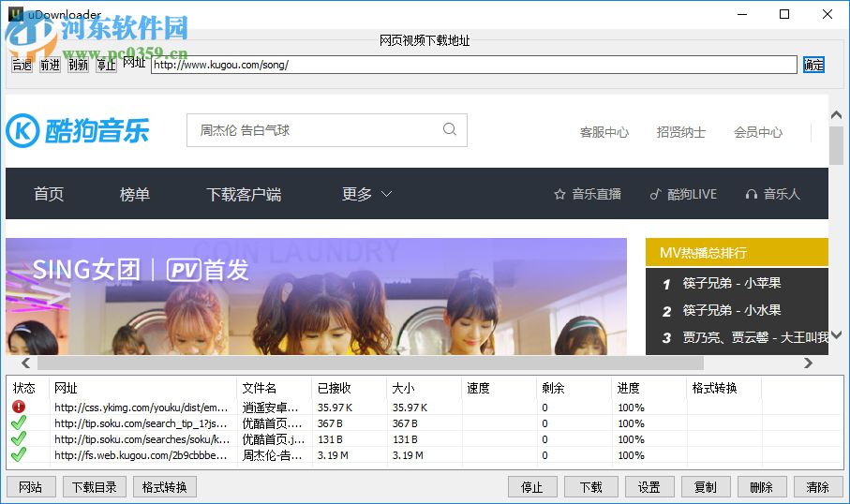
Task: Click the 进度 column header
Action: 628,388
